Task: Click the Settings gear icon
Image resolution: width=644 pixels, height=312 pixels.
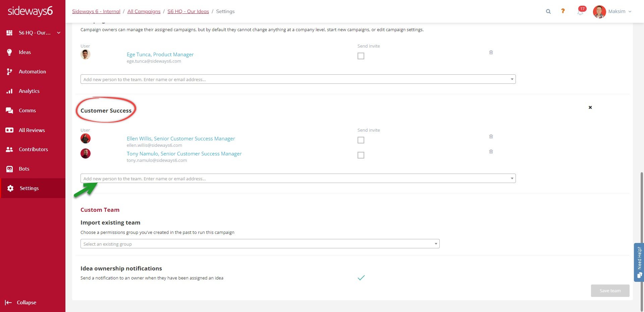Action: click(10, 188)
